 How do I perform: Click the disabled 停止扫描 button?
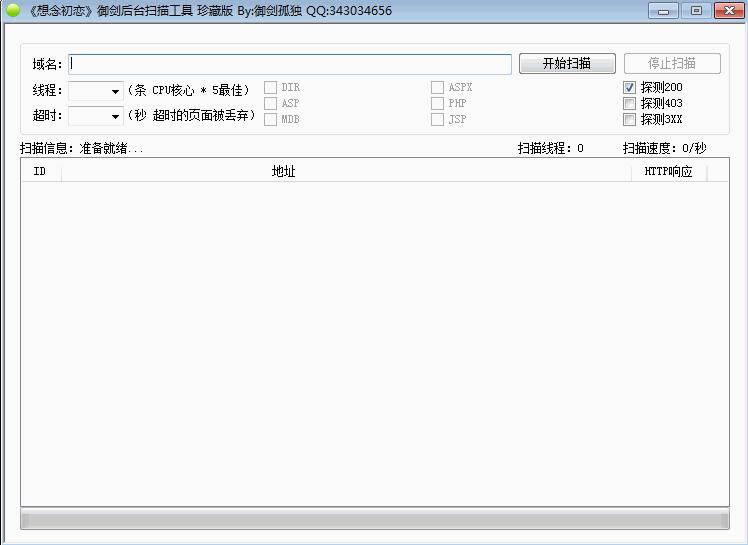(x=672, y=63)
